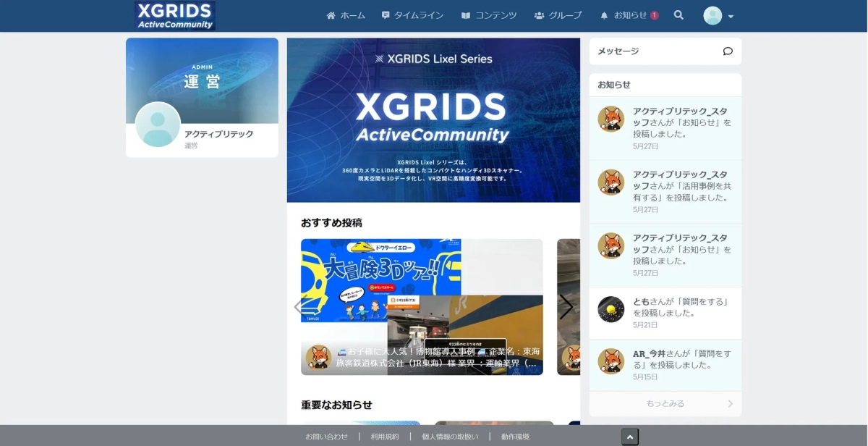Go to the ホーム menu item
868x446 pixels.
tap(346, 15)
